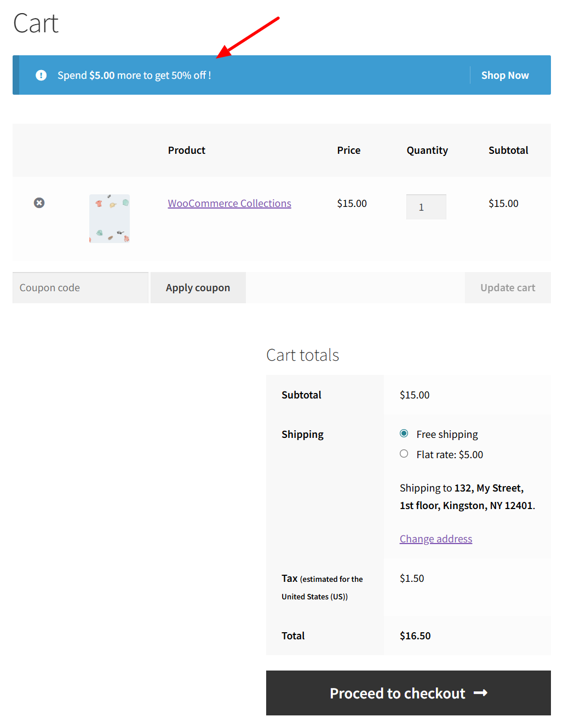Click the Price column header

pyautogui.click(x=349, y=151)
